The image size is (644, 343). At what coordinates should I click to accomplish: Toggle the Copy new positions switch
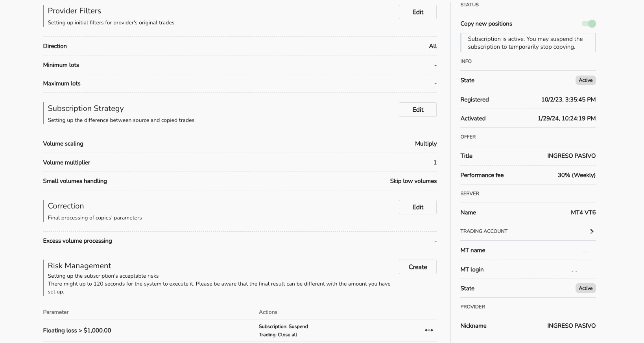[x=589, y=24]
